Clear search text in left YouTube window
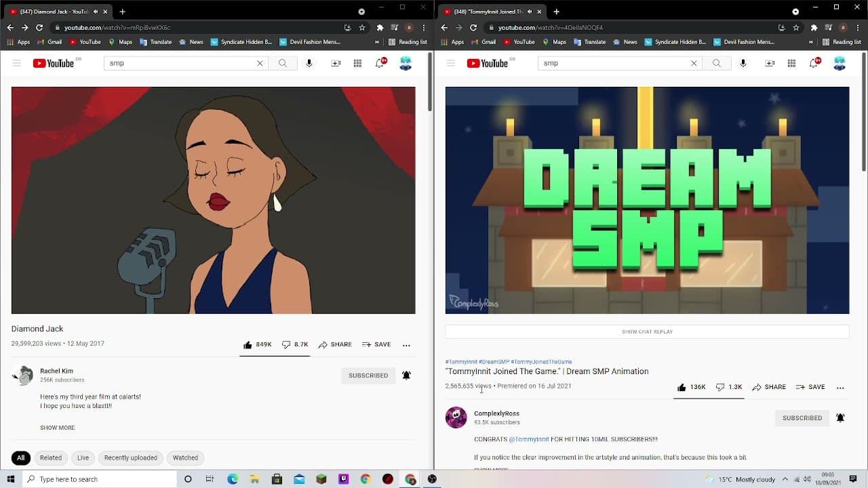Image resolution: width=868 pixels, height=488 pixels. (x=260, y=63)
